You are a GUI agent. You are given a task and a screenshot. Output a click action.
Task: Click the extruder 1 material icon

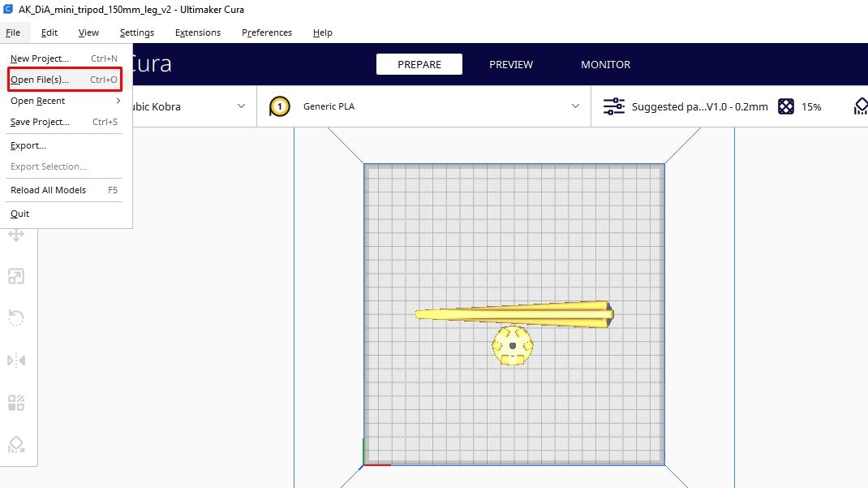point(280,106)
